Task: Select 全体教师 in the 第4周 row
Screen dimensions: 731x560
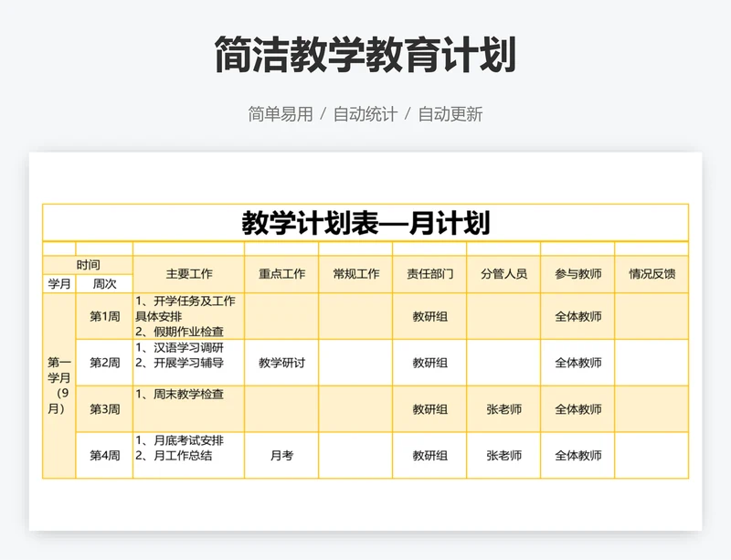Action: tap(578, 455)
